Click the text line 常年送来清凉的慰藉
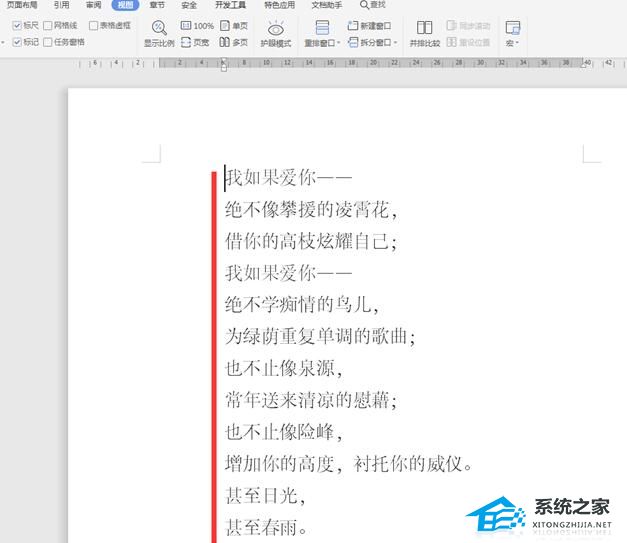627x543 pixels. 311,400
